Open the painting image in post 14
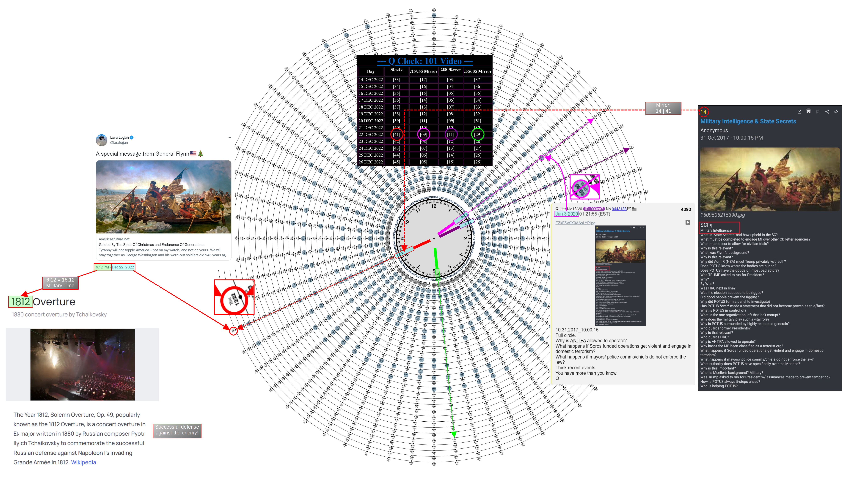 [x=770, y=179]
